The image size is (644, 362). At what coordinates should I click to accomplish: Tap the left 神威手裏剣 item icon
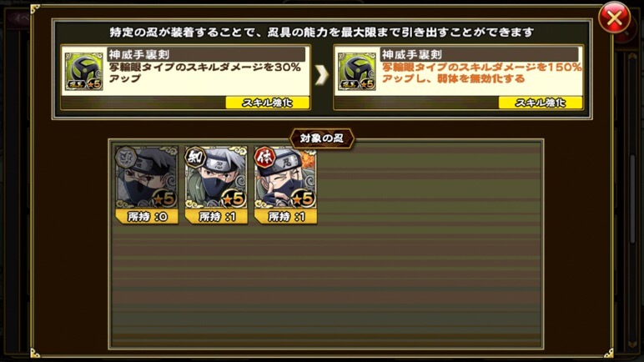[84, 71]
